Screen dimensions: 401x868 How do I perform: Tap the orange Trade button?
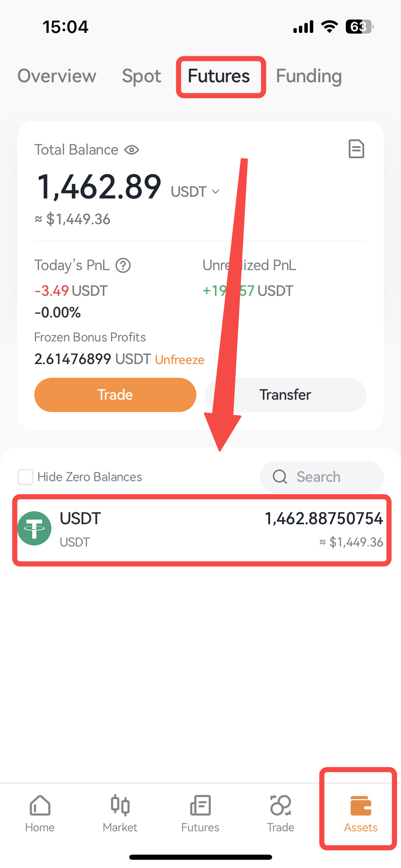(115, 395)
